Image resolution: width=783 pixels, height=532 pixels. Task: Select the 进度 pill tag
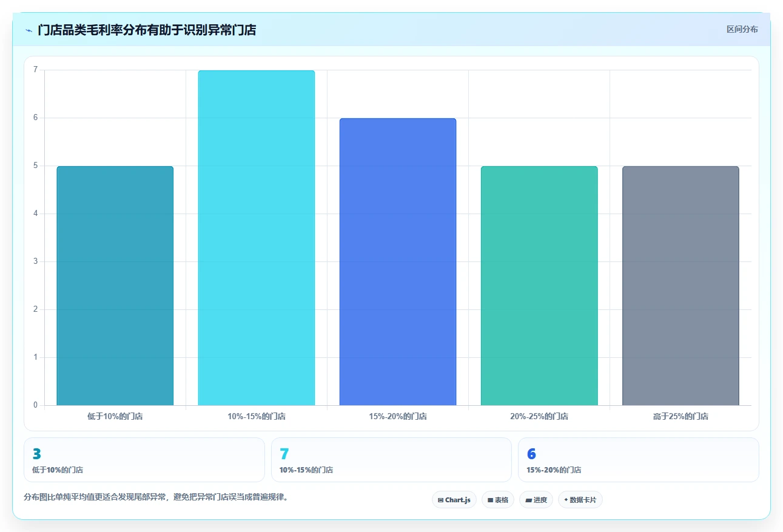pyautogui.click(x=536, y=500)
